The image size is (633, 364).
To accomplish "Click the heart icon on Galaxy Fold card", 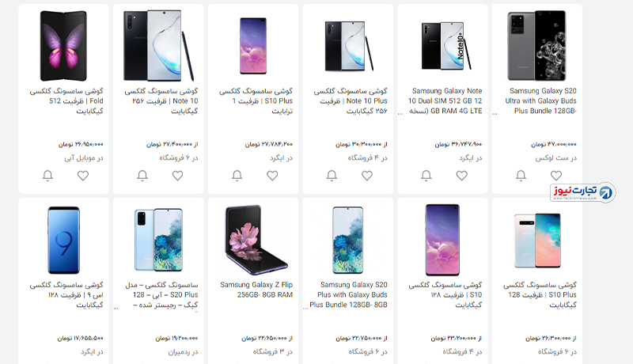I will point(83,176).
